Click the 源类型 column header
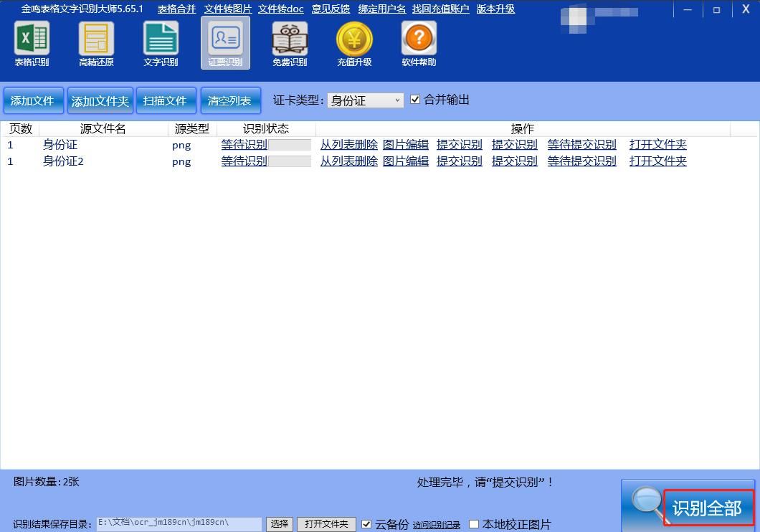 [x=192, y=129]
